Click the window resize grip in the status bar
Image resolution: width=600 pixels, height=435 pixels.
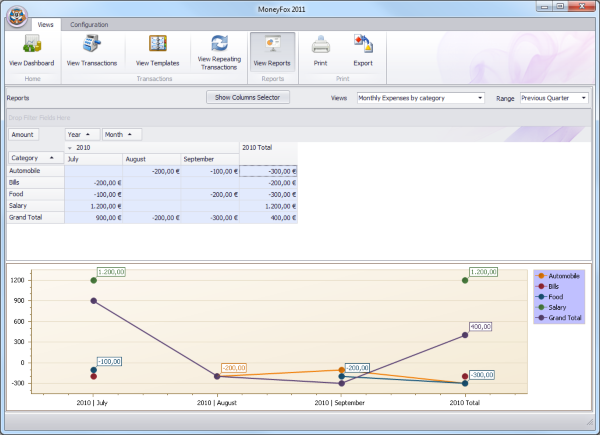[x=589, y=421]
